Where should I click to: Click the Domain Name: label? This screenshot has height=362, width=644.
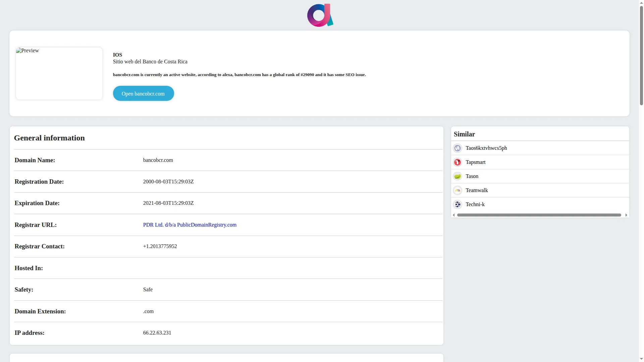click(35, 160)
